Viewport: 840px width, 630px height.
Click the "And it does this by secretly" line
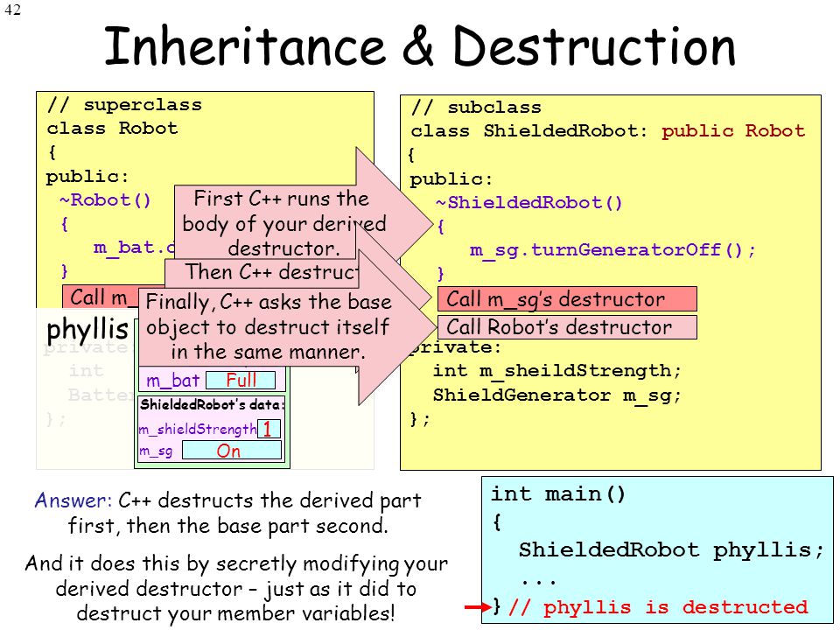(x=236, y=563)
